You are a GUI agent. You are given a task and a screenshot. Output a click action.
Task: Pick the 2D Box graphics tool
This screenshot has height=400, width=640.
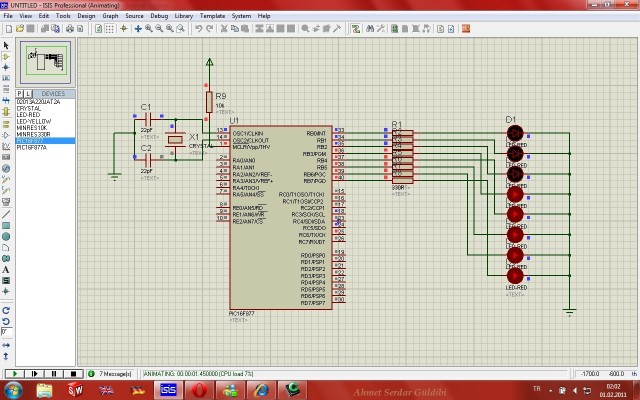point(6,225)
